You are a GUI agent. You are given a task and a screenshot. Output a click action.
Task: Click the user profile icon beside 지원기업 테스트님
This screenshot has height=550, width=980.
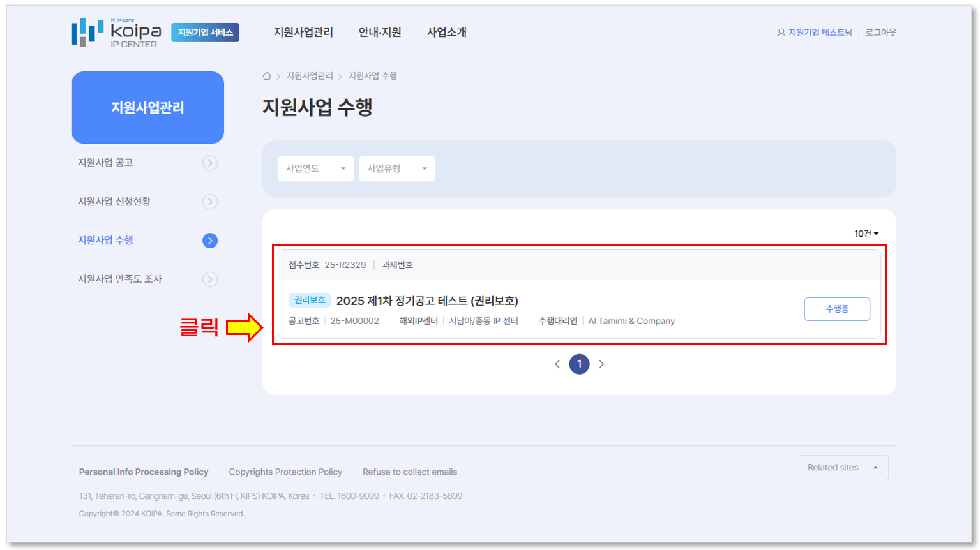pyautogui.click(x=781, y=33)
